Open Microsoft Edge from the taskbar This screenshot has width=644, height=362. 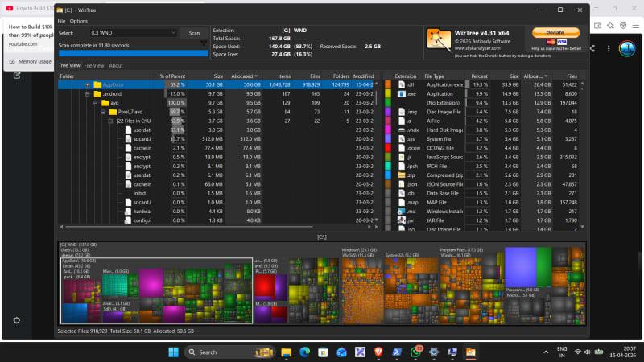305,352
